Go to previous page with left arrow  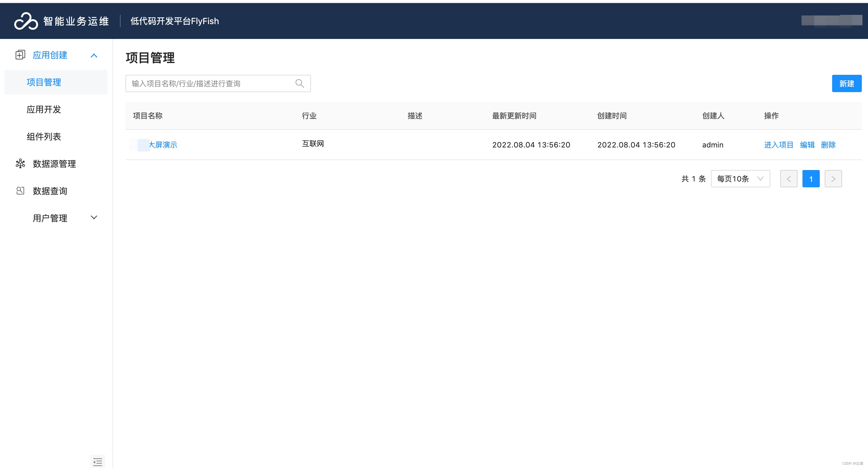789,179
